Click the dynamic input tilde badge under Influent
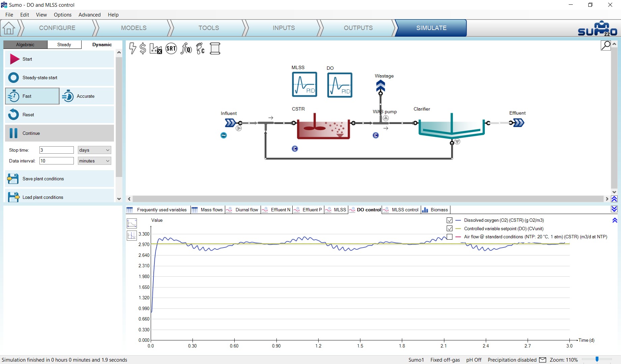The image size is (621, 364). point(224,135)
